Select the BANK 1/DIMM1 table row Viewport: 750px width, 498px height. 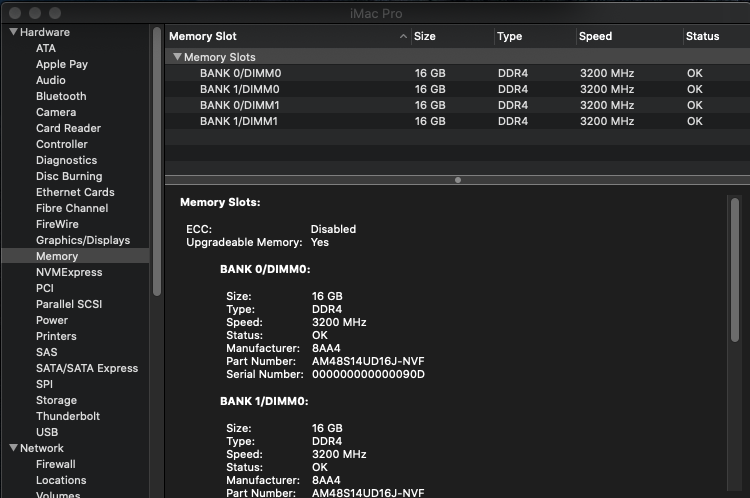(457, 121)
